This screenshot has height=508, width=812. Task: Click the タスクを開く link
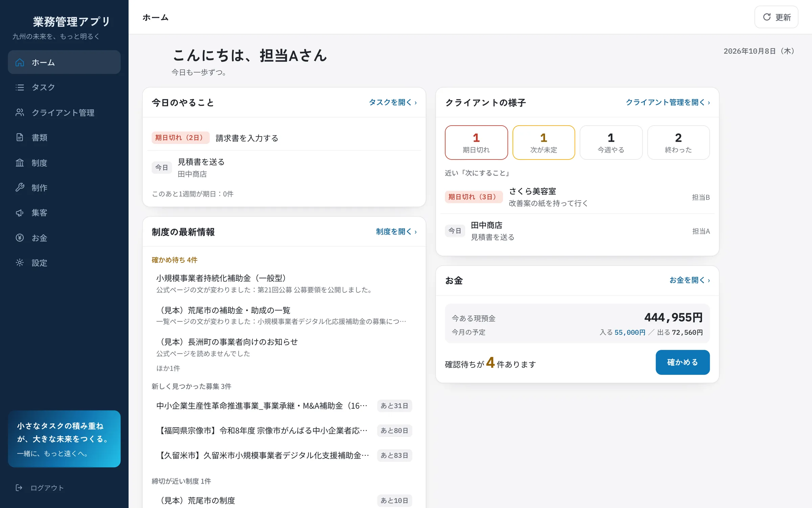pos(392,102)
